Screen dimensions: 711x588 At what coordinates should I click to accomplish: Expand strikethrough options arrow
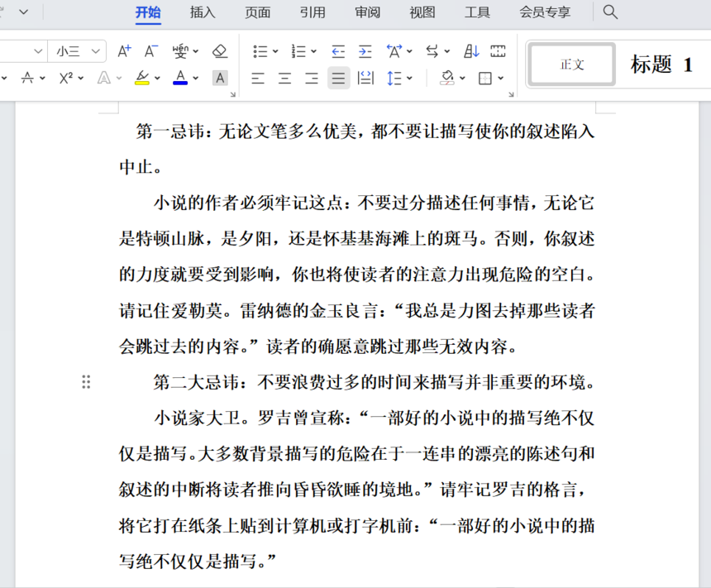pos(43,78)
